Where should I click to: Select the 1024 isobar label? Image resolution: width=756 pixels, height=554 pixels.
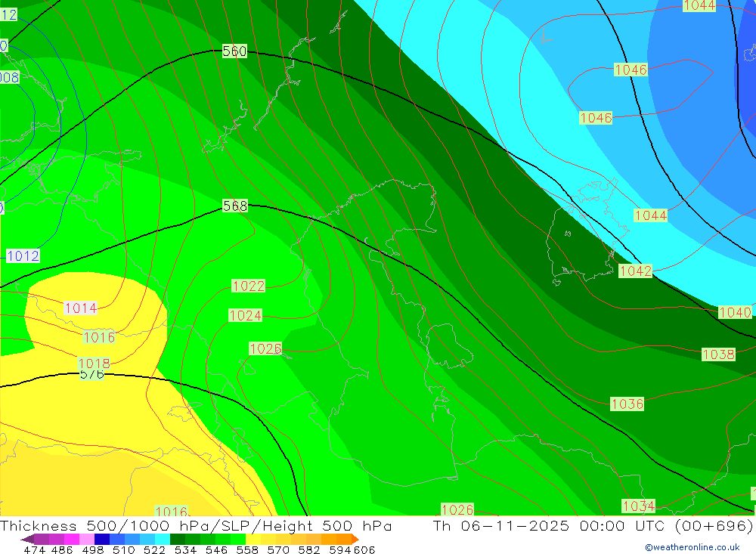point(246,315)
